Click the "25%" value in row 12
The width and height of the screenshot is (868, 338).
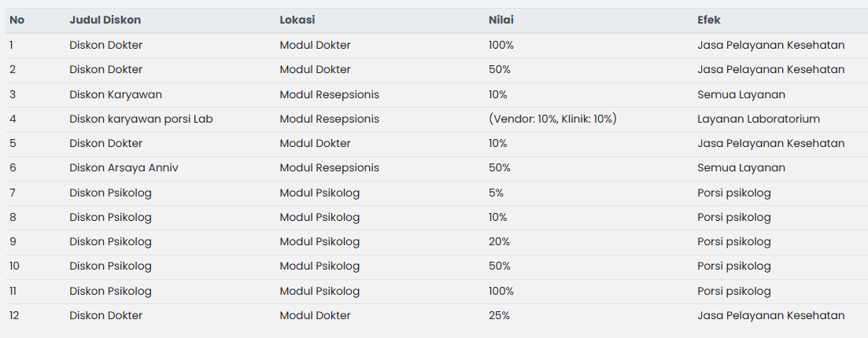[x=499, y=315]
